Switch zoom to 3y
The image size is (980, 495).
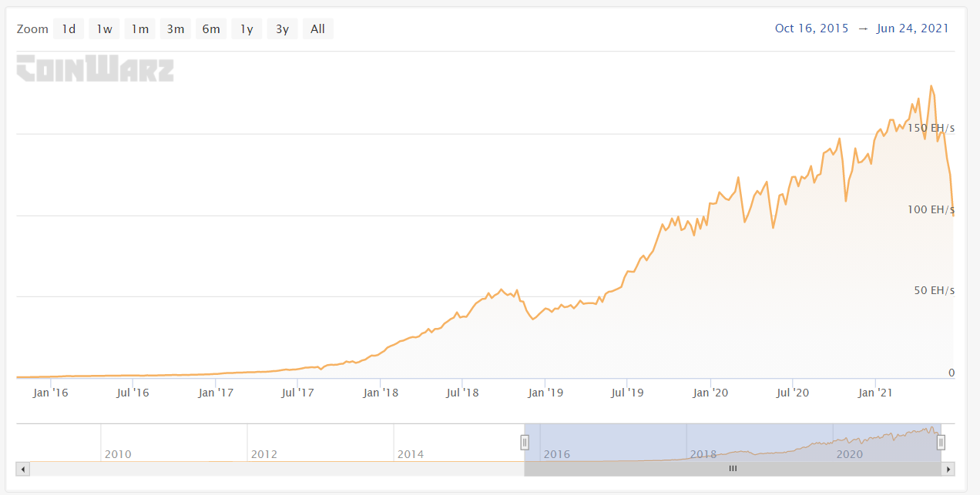[x=283, y=29]
